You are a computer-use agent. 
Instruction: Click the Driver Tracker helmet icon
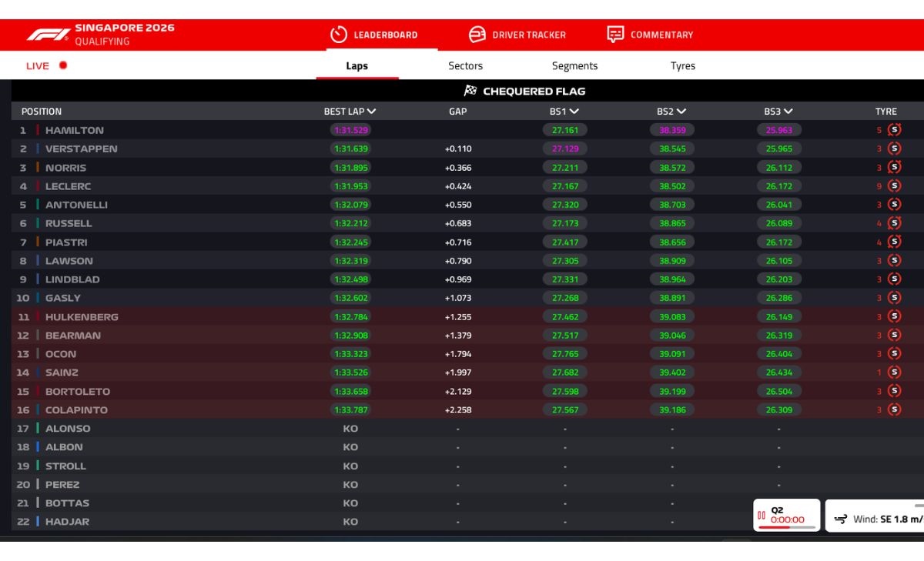point(477,35)
